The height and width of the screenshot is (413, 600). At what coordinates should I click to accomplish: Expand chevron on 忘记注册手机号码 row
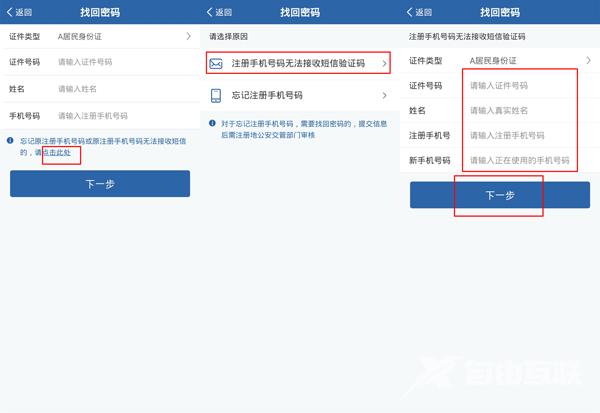coord(384,95)
